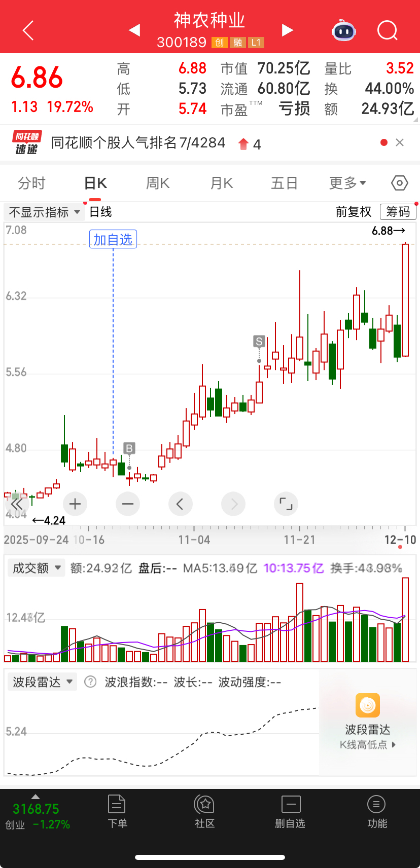
Task: Tap the L1 level badge
Action: pos(256,43)
